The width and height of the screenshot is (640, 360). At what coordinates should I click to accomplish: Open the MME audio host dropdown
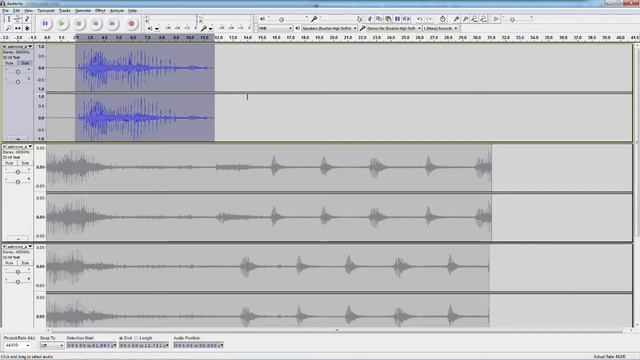[276, 28]
